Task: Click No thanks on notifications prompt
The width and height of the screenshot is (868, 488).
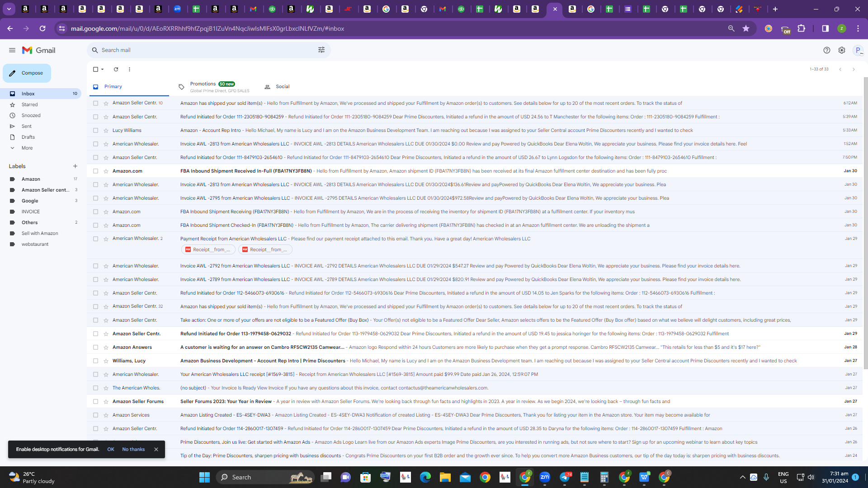Action: tap(133, 449)
